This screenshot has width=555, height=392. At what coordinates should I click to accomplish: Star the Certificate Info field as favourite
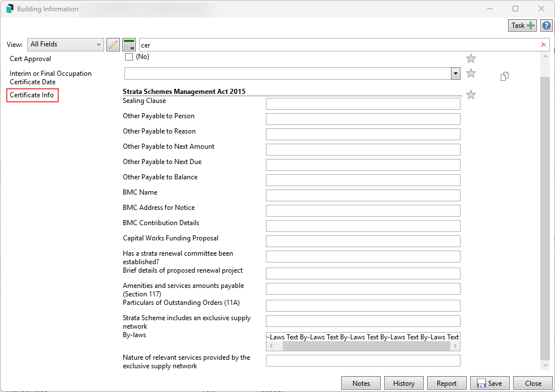tap(471, 95)
